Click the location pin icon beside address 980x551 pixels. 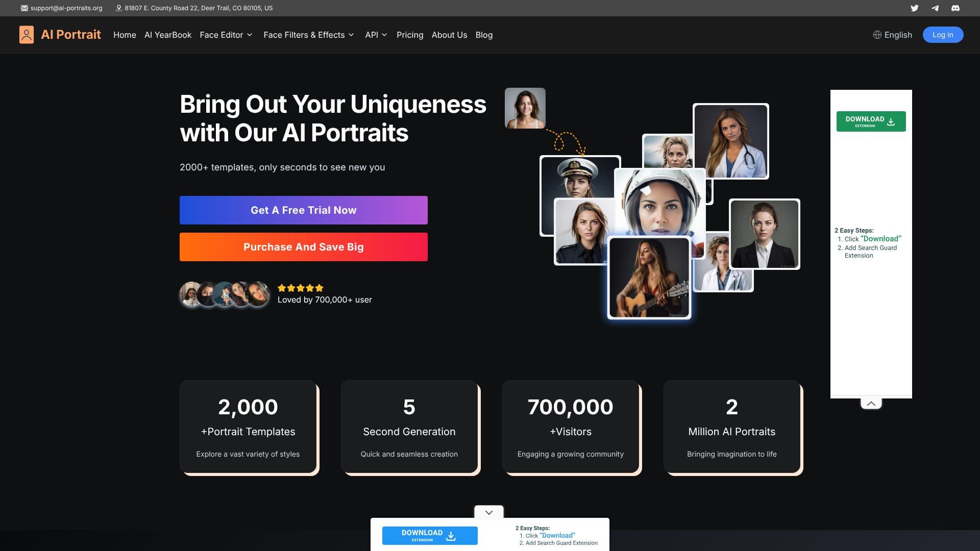click(x=118, y=8)
